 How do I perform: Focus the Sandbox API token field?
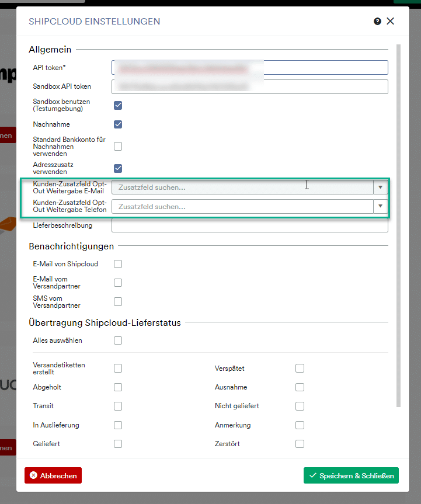pyautogui.click(x=250, y=86)
